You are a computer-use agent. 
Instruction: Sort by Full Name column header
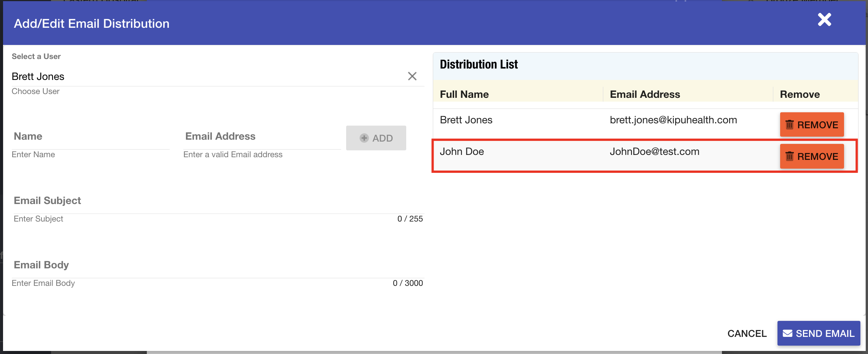[464, 94]
